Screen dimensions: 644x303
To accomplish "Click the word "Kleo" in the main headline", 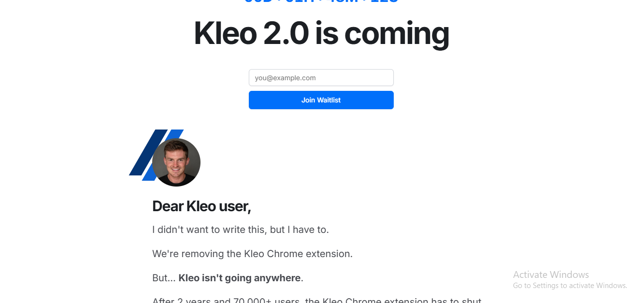I will tap(225, 34).
